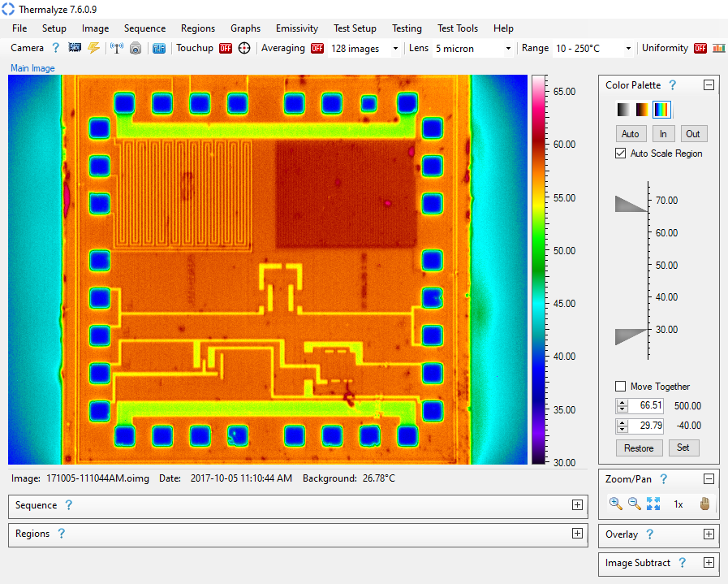Open the Range 10 - 250°C dropdown

pos(593,49)
